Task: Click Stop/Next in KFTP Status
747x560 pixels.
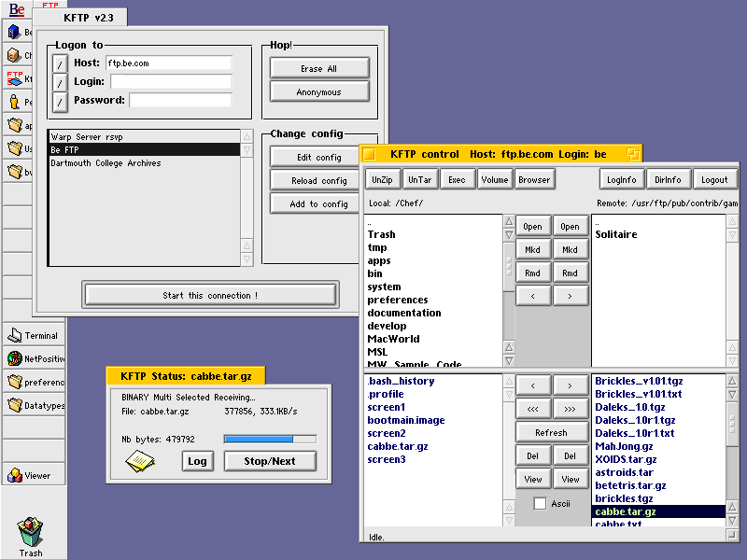Action: tap(270, 461)
